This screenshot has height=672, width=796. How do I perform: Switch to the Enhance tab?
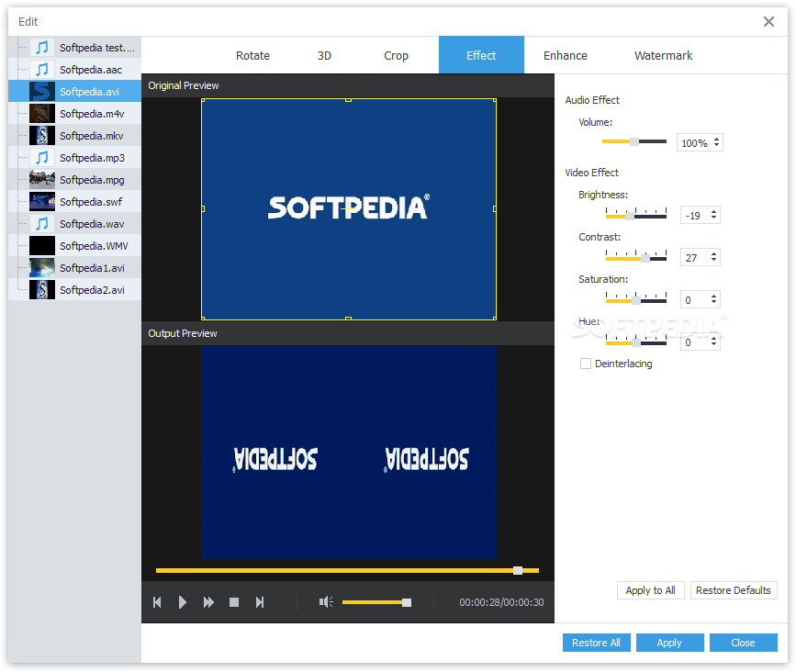(x=565, y=55)
